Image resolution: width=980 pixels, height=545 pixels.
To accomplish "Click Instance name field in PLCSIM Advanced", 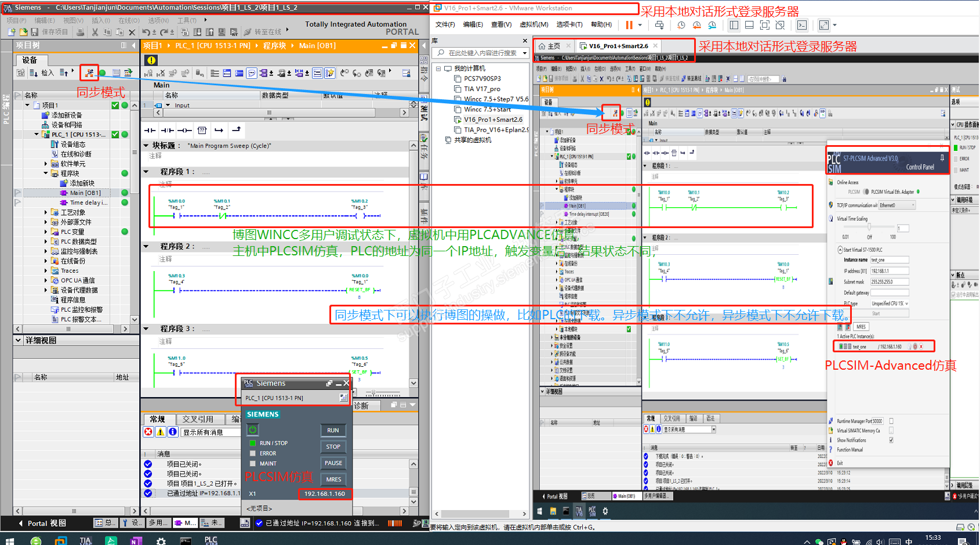I will tap(890, 260).
